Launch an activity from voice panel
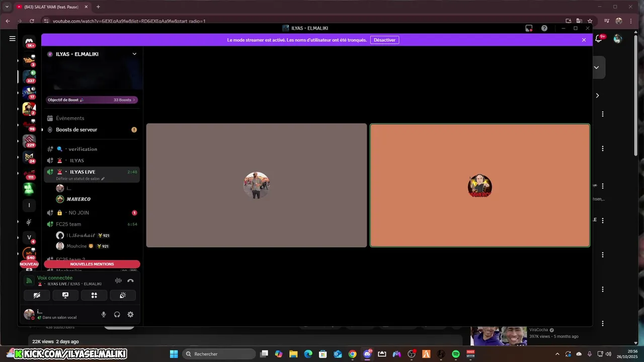The width and height of the screenshot is (644, 362). coord(94,295)
